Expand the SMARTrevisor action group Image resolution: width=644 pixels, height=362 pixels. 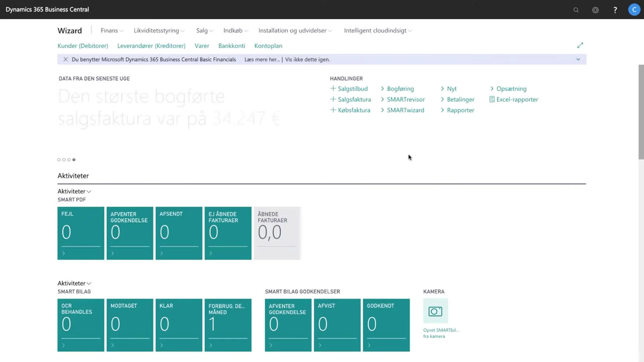coord(402,100)
